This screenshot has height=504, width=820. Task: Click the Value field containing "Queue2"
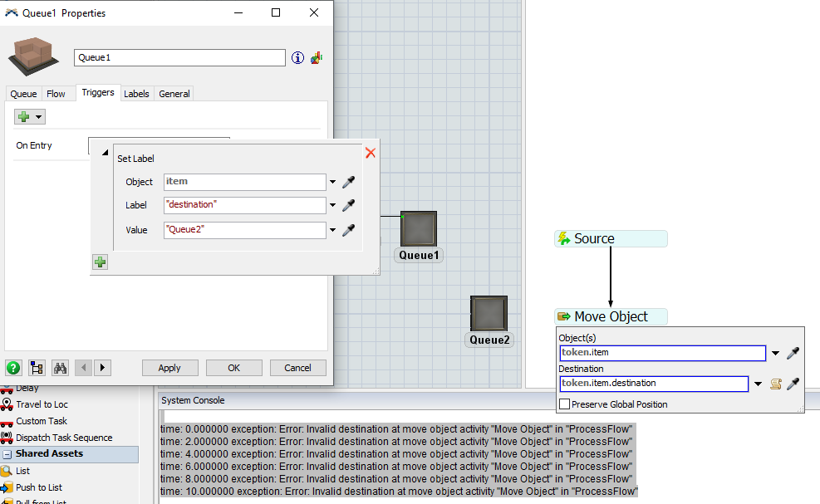pos(245,230)
